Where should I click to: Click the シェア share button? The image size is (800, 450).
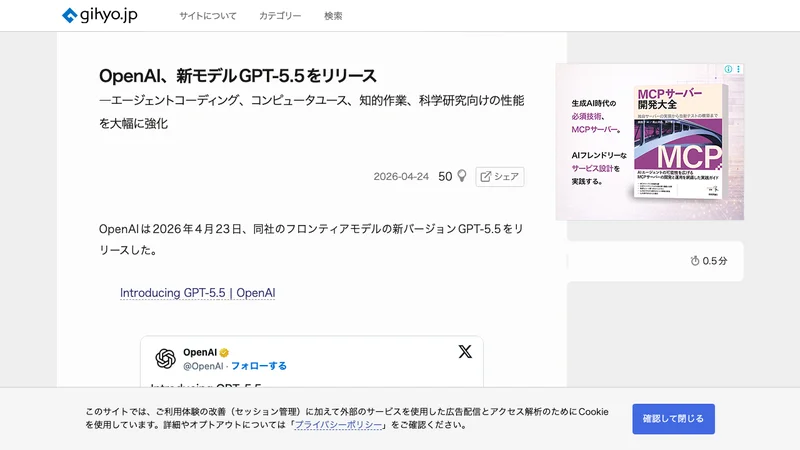(499, 177)
